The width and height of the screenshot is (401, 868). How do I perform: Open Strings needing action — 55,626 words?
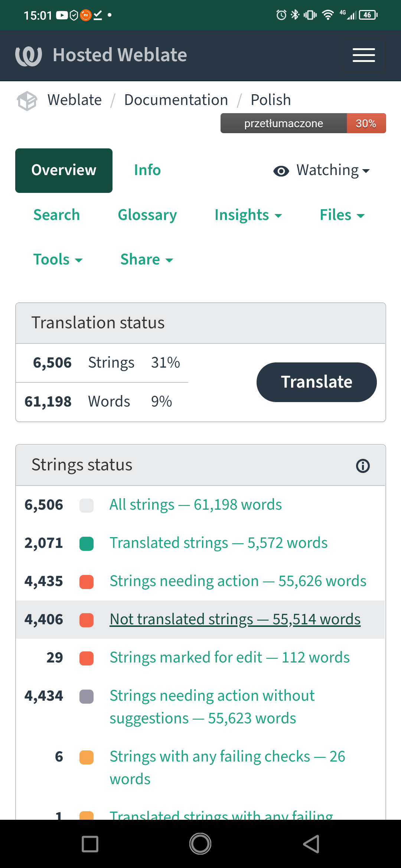pos(238,581)
